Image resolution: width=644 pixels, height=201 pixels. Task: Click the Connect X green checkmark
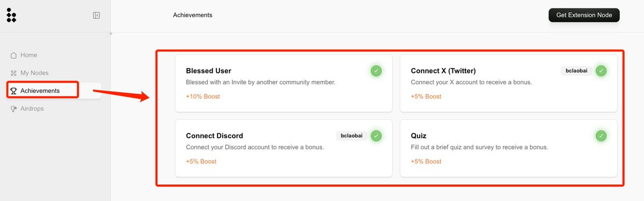(601, 70)
